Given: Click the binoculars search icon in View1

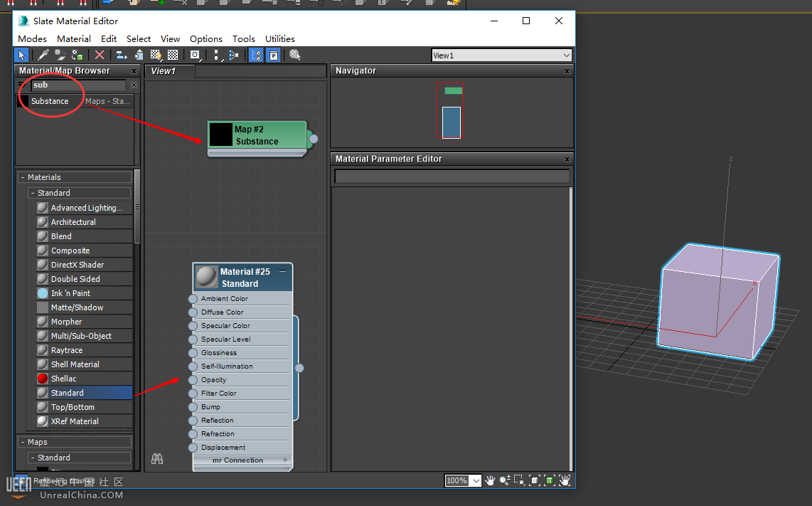Looking at the screenshot, I should [x=157, y=459].
